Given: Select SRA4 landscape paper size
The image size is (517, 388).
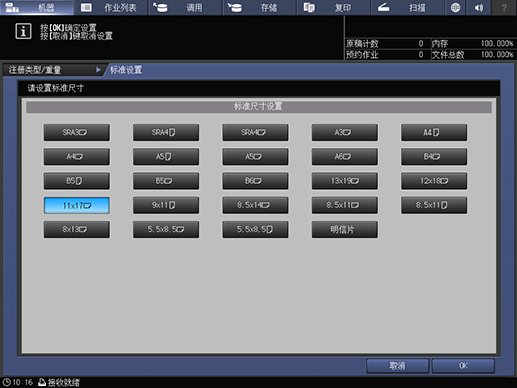Looking at the screenshot, I should tap(255, 133).
